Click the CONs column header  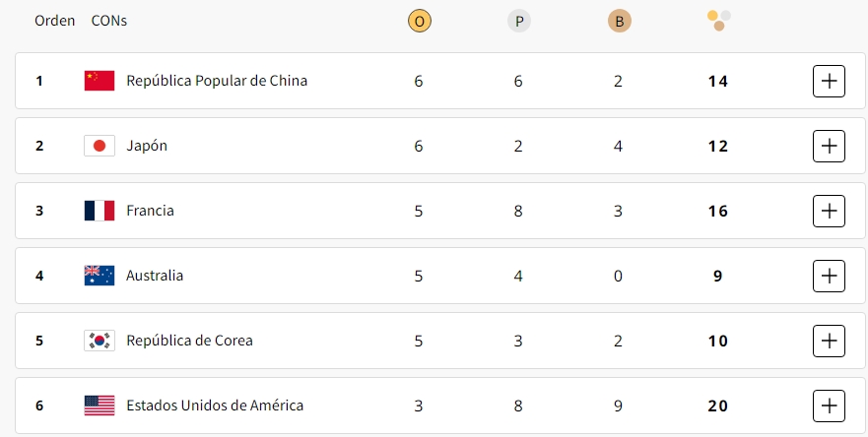[109, 21]
